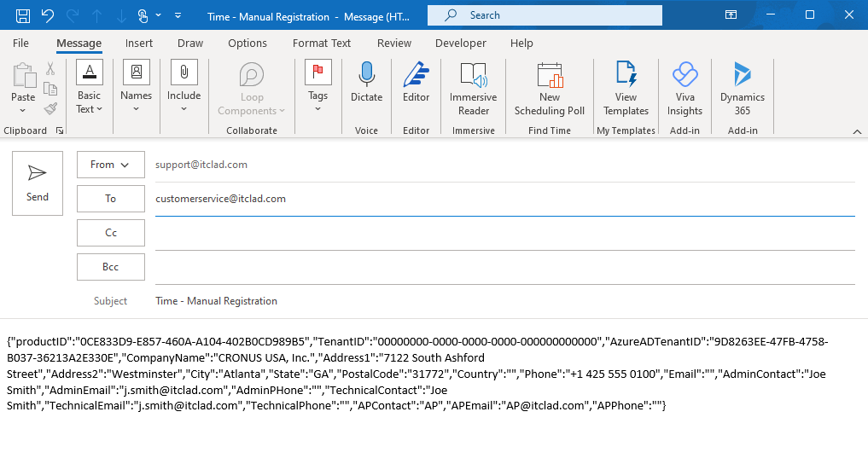Open the Editor proofing tool

click(417, 82)
